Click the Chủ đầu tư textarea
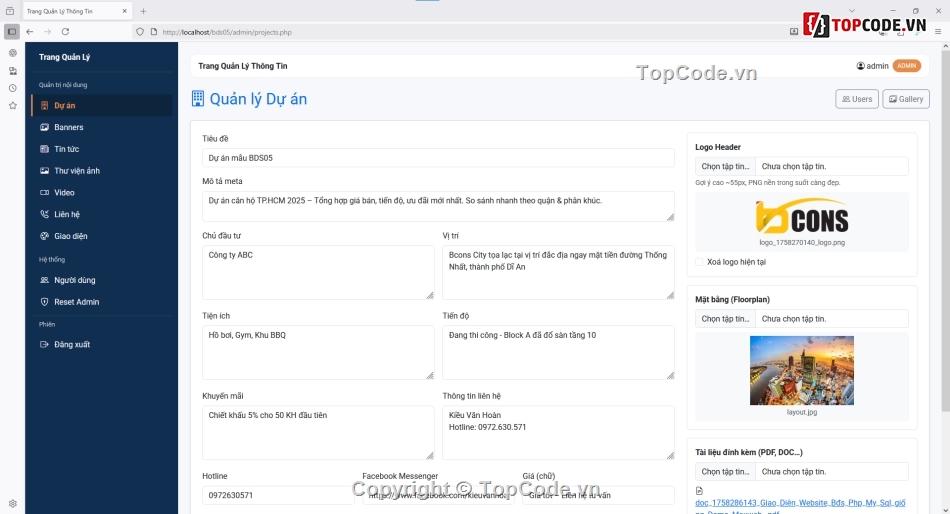 [x=318, y=272]
